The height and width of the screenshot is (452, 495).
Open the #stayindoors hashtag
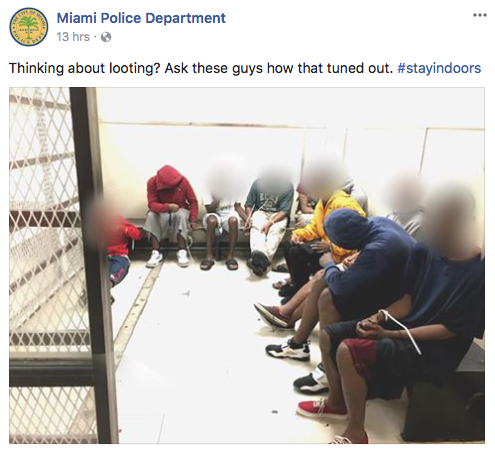tap(439, 68)
